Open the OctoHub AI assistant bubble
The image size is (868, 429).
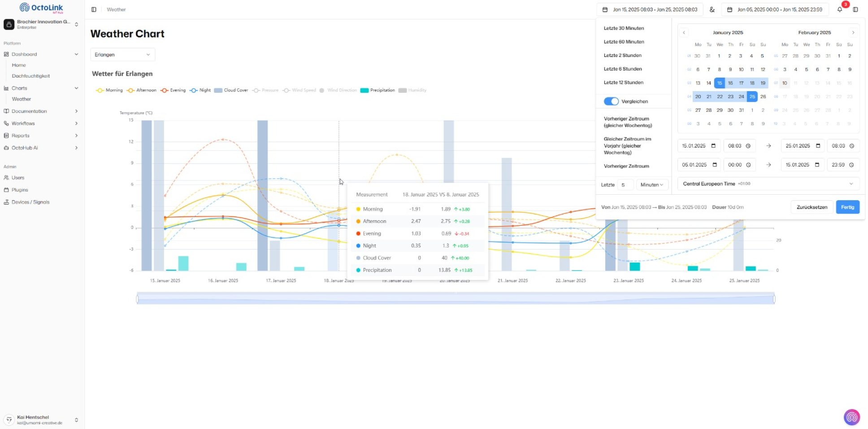click(851, 417)
